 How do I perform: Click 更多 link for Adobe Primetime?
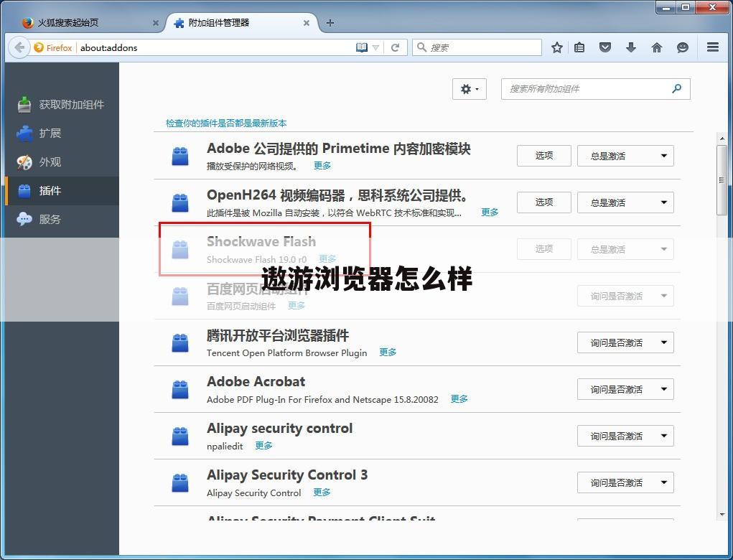322,166
